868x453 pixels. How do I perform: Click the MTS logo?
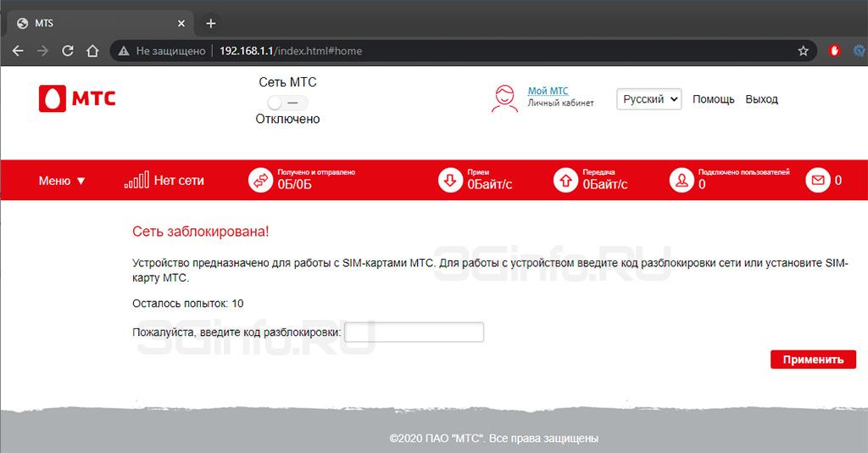tap(77, 98)
